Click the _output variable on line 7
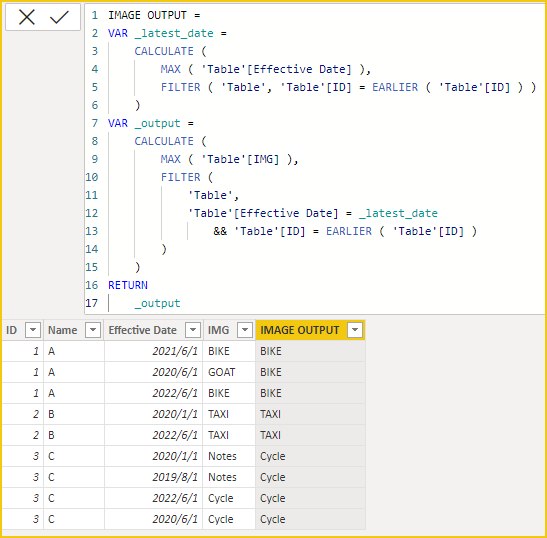This screenshot has height=538, width=547. (x=157, y=124)
